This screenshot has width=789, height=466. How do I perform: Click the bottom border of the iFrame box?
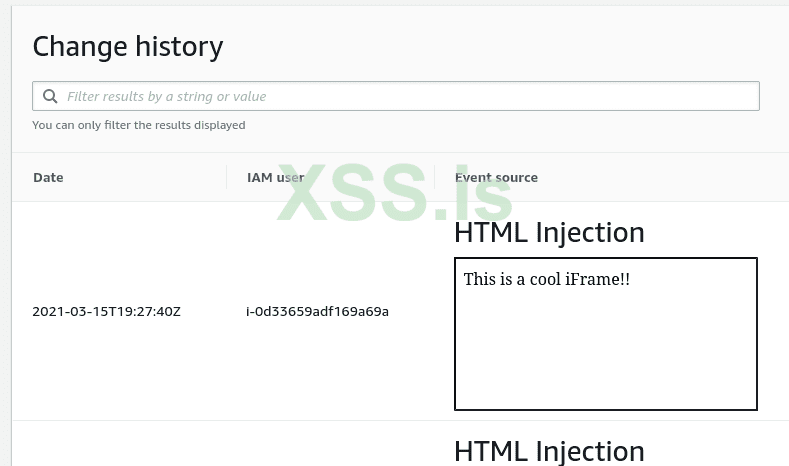point(605,409)
